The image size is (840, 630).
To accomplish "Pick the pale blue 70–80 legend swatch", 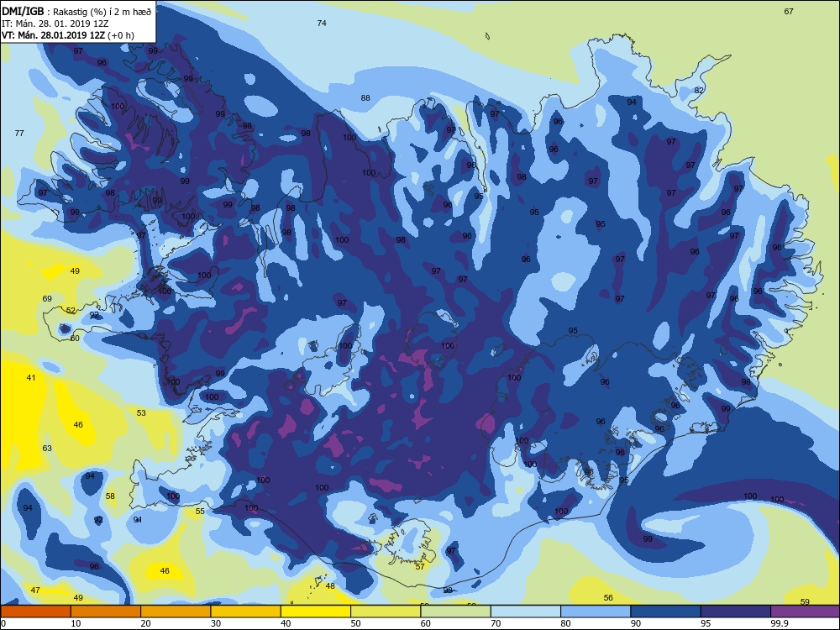I will pos(526,612).
